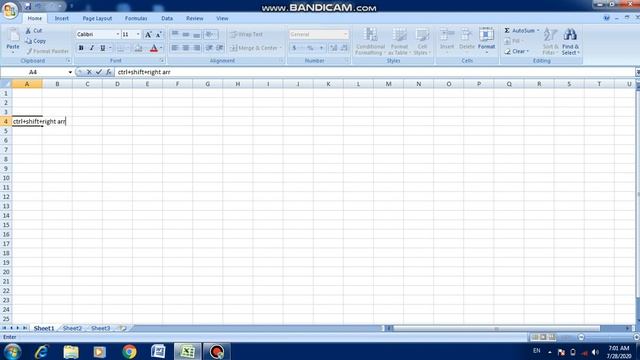The height and width of the screenshot is (360, 640).
Task: Open the Format cells dropdown
Action: (x=487, y=40)
